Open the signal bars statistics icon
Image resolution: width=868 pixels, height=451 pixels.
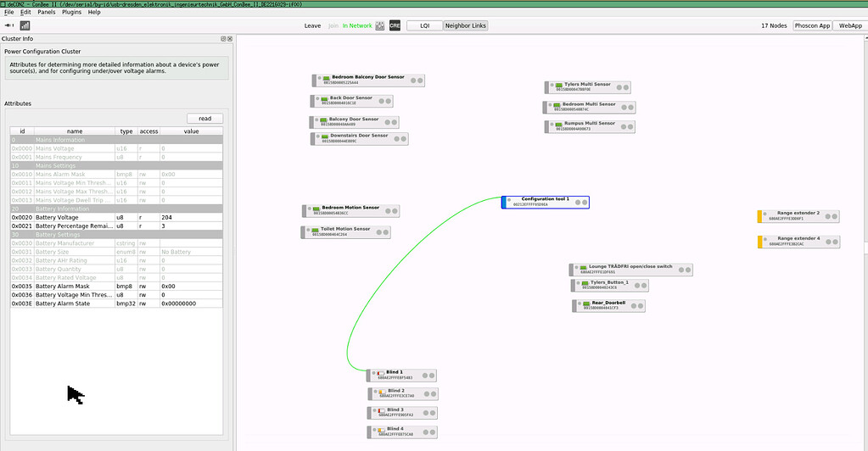(x=25, y=25)
